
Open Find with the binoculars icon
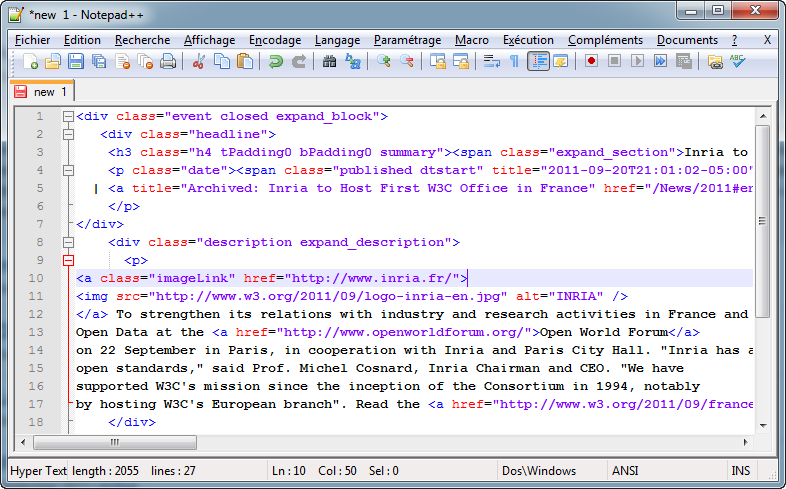pyautogui.click(x=329, y=62)
